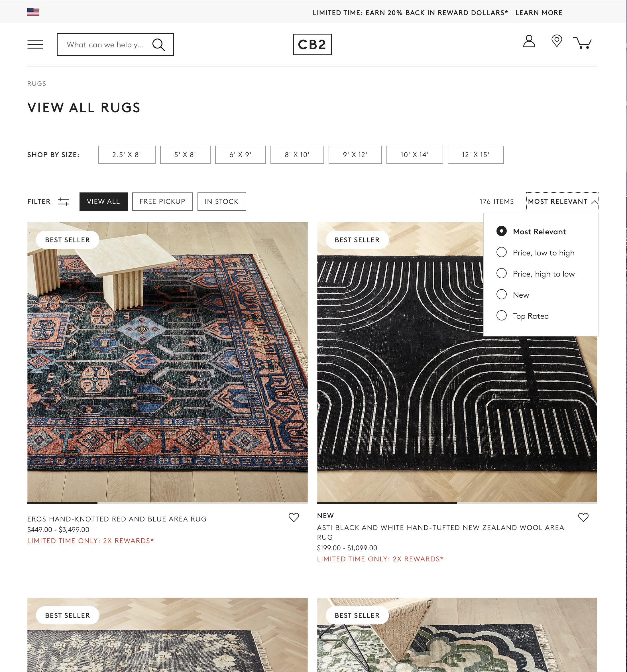The height and width of the screenshot is (672, 627).
Task: Click the search input field
Action: coord(105,45)
